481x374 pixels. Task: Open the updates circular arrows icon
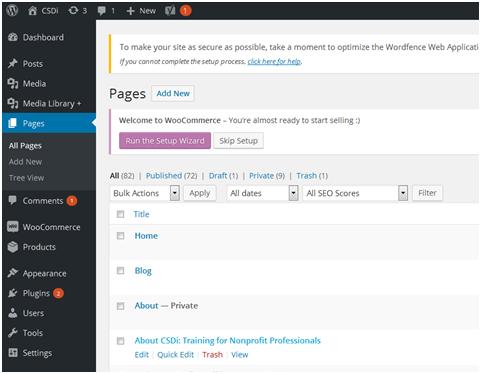[x=73, y=11]
